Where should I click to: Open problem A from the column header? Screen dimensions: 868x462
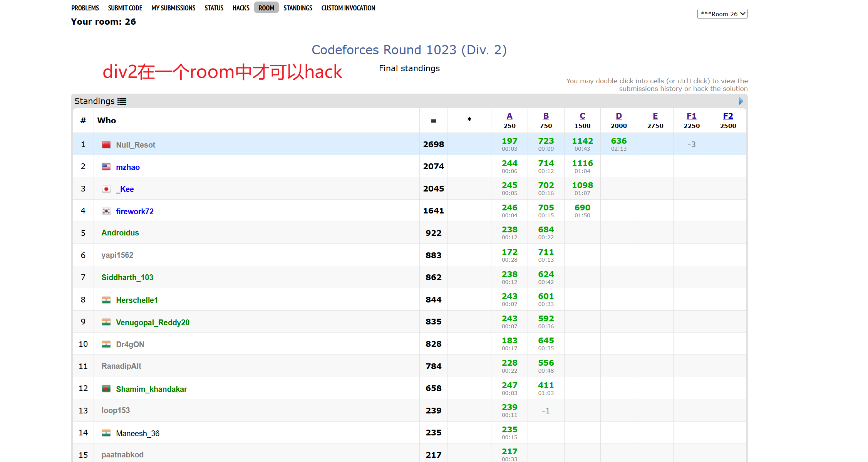tap(509, 116)
